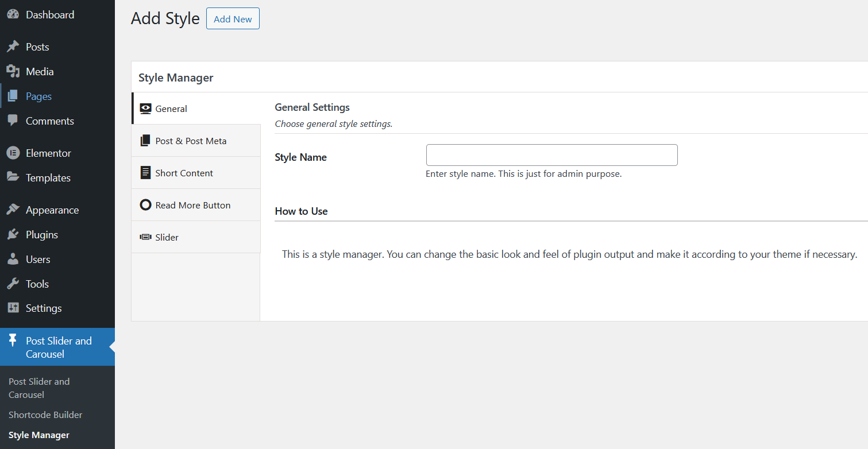Image resolution: width=868 pixels, height=449 pixels.
Task: Open Style Manager submenu link
Action: (x=39, y=435)
